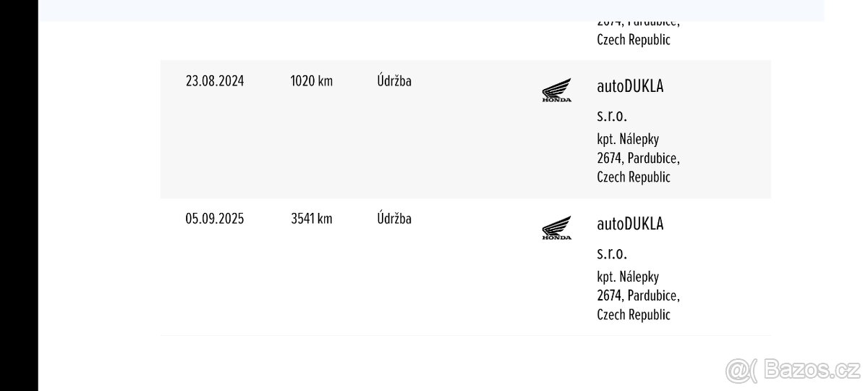Screen dimensions: 868x391
Task: Click s.r.o. text in the 05.09.2025 row
Action: tap(612, 253)
